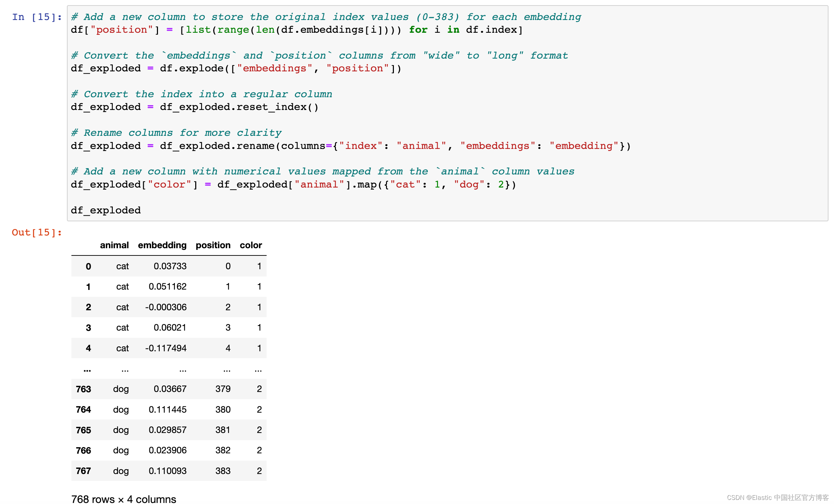Screen dimensions: 834x504
Task: Click the position list comprehension line
Action: coord(296,30)
